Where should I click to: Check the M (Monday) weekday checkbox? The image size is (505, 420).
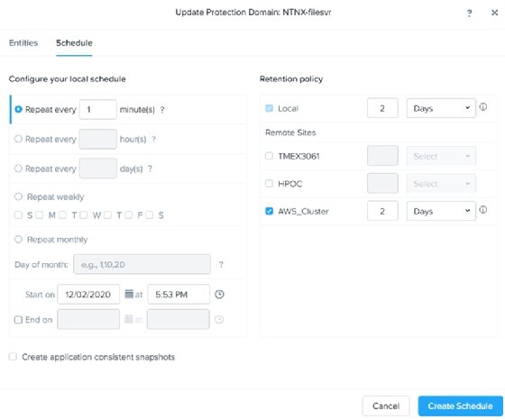pyautogui.click(x=40, y=215)
